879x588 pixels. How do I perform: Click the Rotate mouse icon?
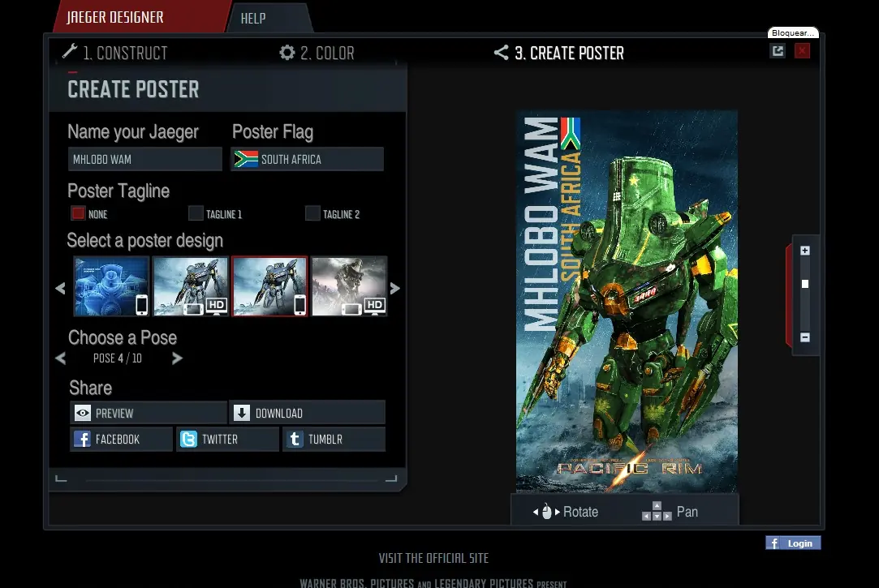(x=546, y=512)
